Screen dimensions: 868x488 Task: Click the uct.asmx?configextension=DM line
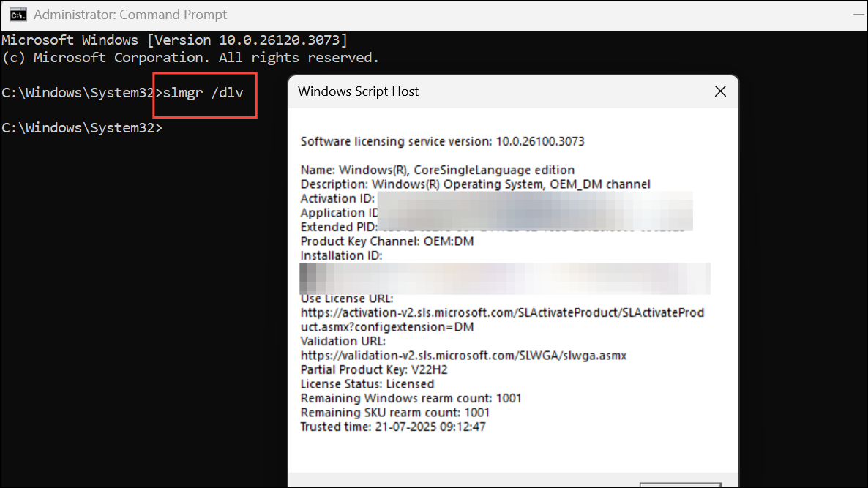click(x=387, y=327)
